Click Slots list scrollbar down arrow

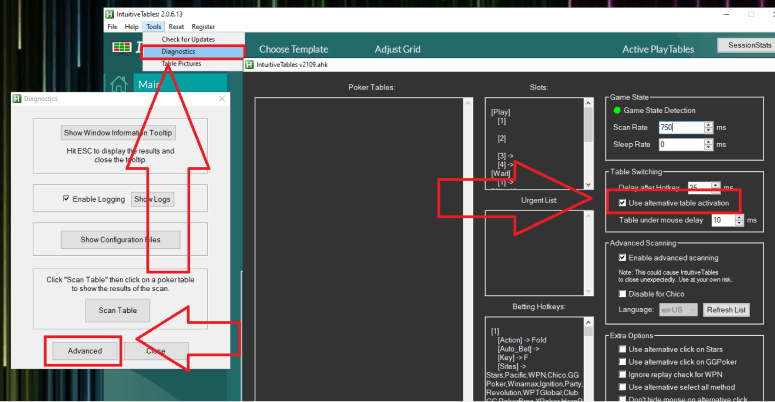[x=588, y=184]
